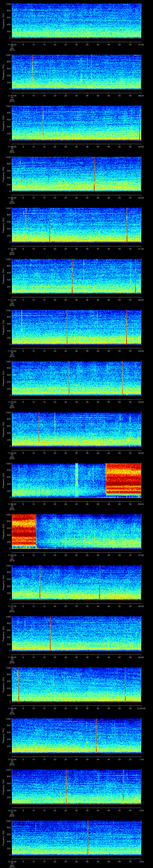Select the red spike near 51s in 11:53:00 panel
153x868 pixels.
123,378
